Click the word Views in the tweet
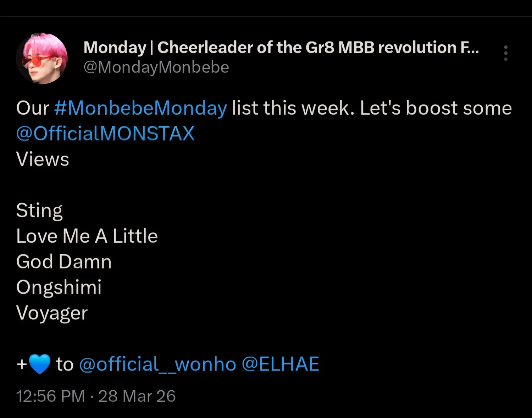 coord(42,159)
